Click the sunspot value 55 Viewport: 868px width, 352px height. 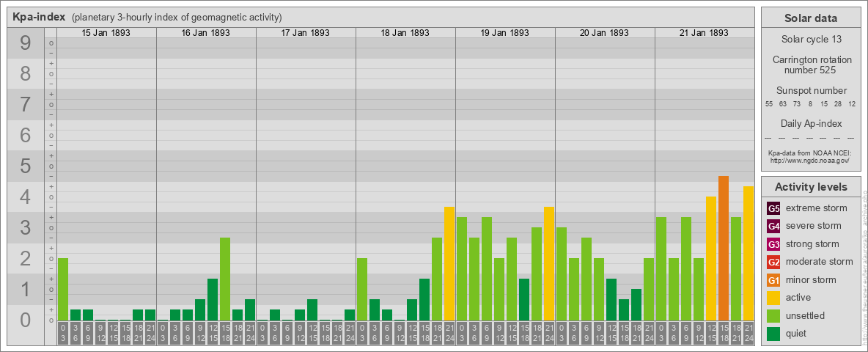click(x=769, y=104)
